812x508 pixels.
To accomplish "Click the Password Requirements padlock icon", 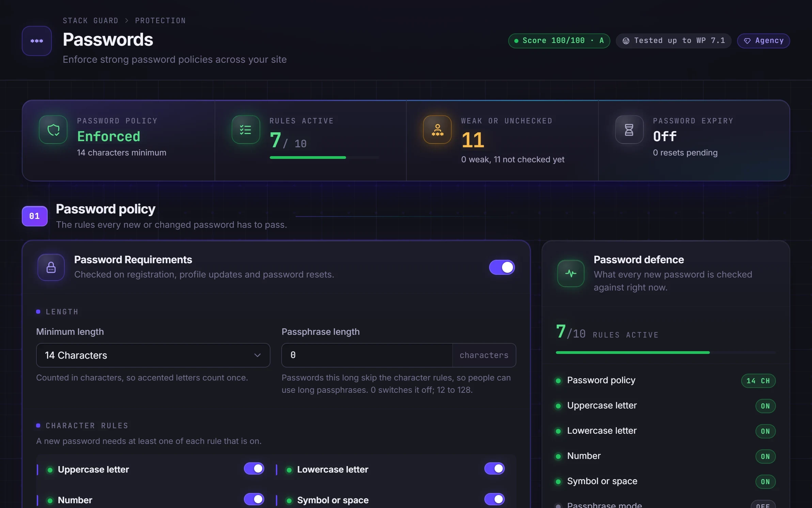I will [x=51, y=267].
